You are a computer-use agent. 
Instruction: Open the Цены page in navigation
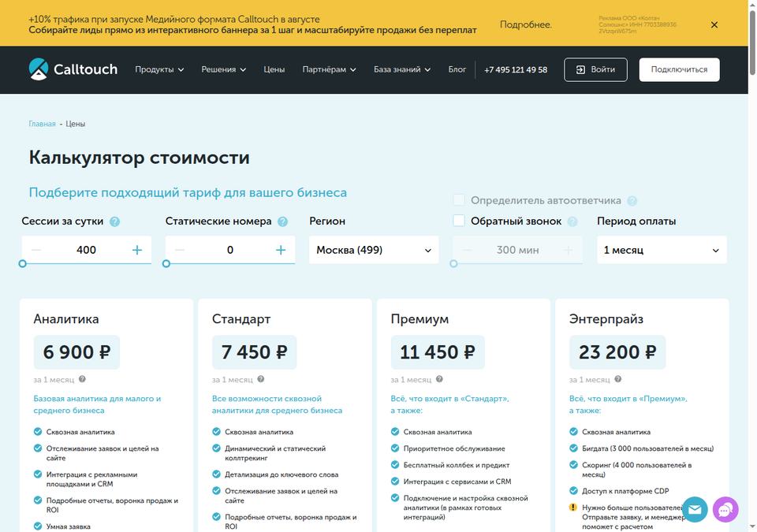[x=274, y=69]
